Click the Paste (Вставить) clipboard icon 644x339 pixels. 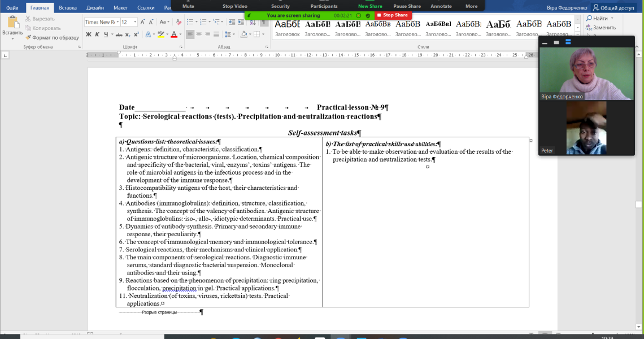(x=12, y=22)
